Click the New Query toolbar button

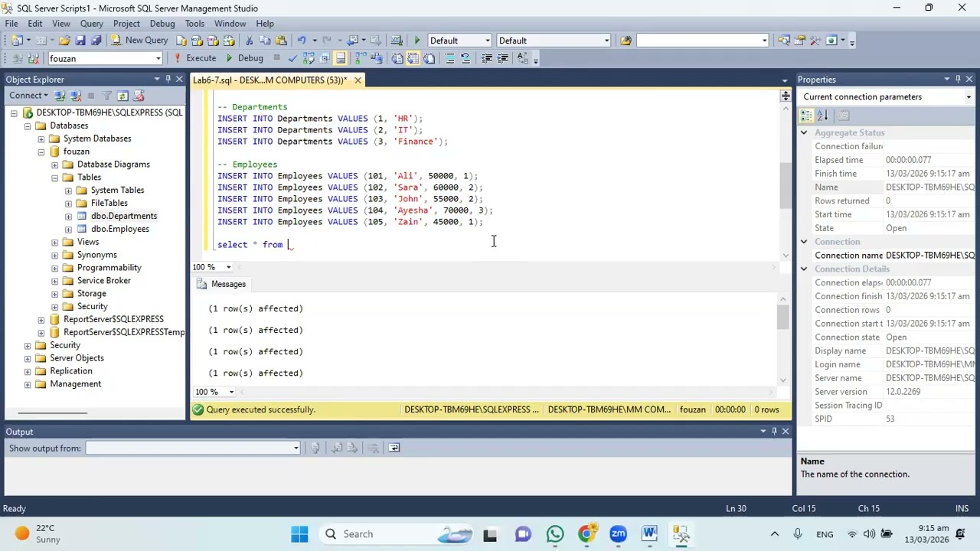pos(139,41)
